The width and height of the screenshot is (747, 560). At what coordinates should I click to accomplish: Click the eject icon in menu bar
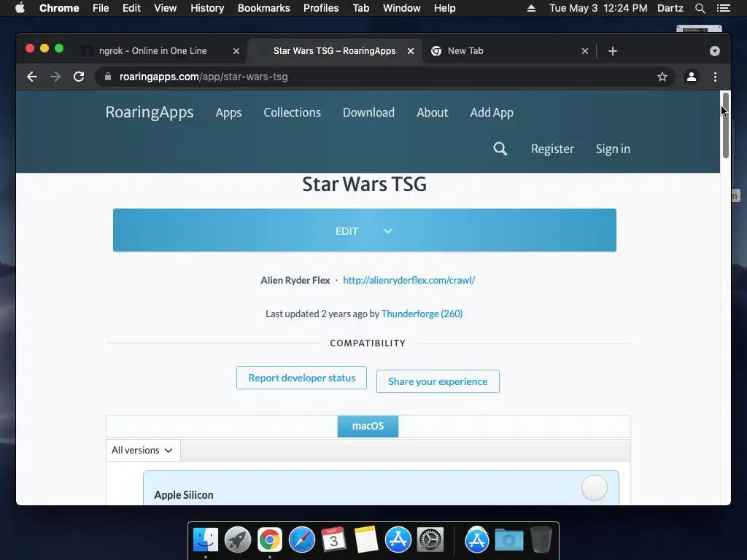coord(531,8)
